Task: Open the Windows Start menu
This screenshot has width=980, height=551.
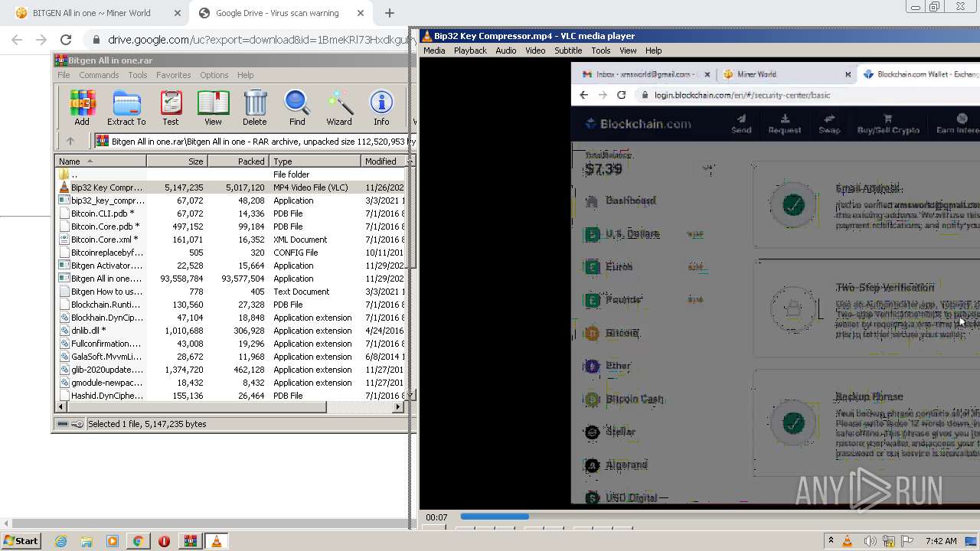Action: 21,541
